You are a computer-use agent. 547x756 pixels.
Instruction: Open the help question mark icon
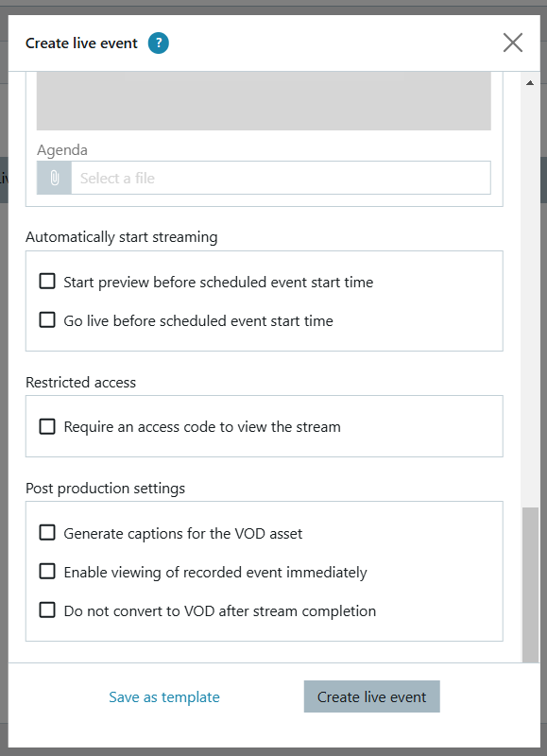coord(158,43)
